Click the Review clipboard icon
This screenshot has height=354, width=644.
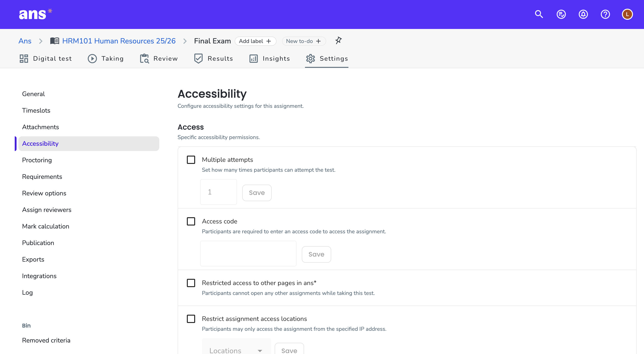pyautogui.click(x=145, y=58)
